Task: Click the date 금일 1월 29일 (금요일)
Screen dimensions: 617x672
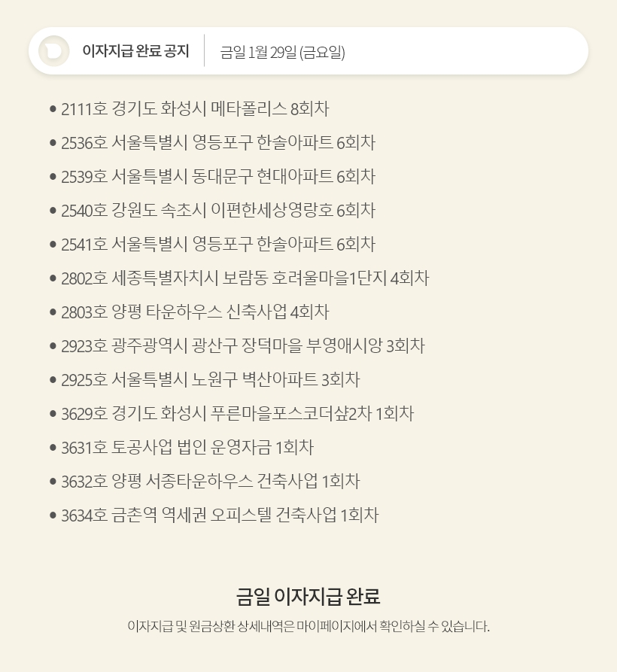Action: click(282, 52)
